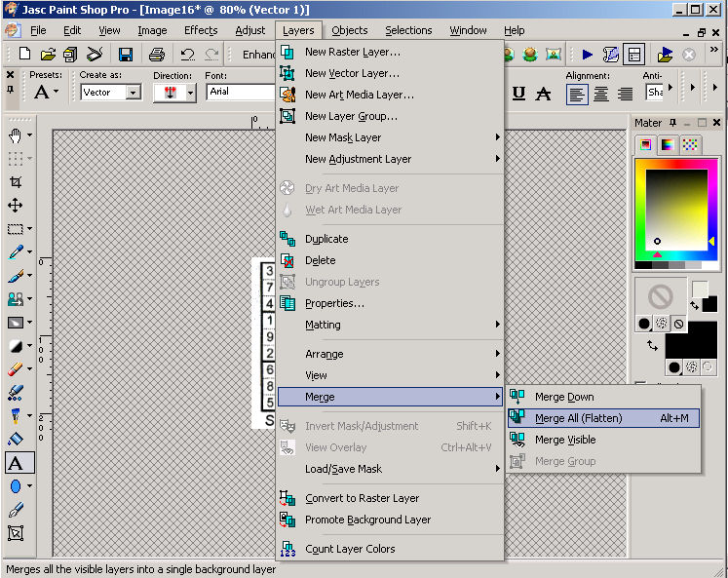Click the Save disk icon
Image resolution: width=728 pixels, height=578 pixels.
[126, 55]
